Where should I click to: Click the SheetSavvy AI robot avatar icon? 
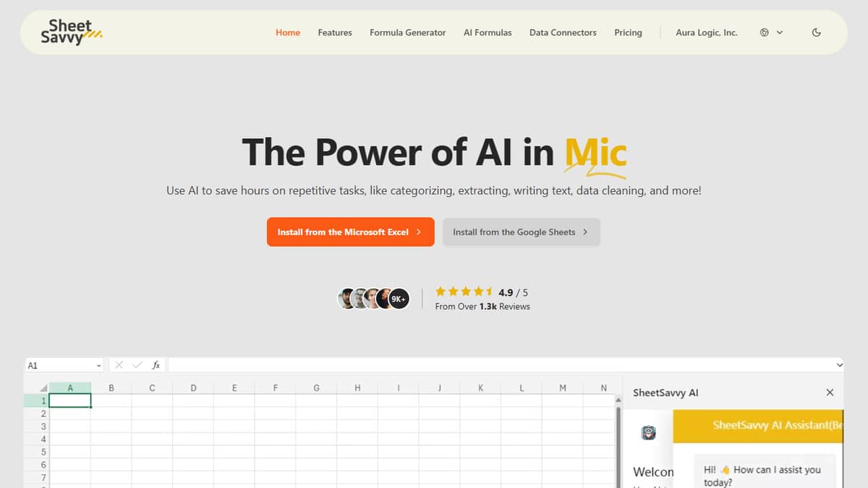(x=649, y=433)
